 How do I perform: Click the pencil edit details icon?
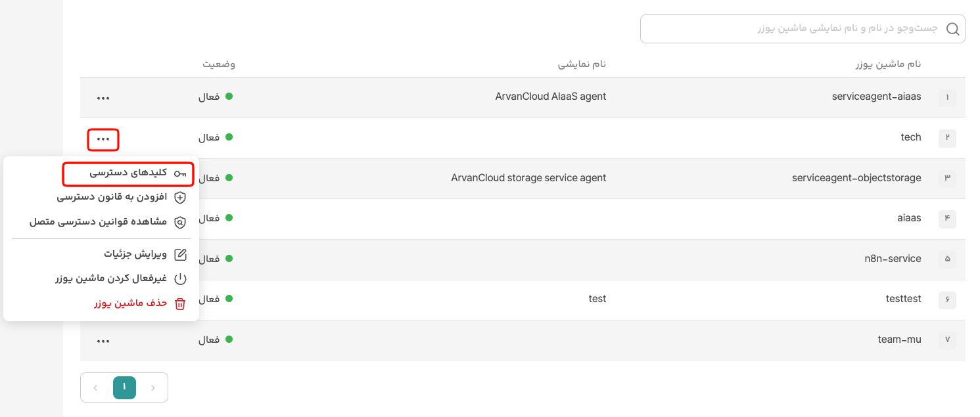pos(180,254)
